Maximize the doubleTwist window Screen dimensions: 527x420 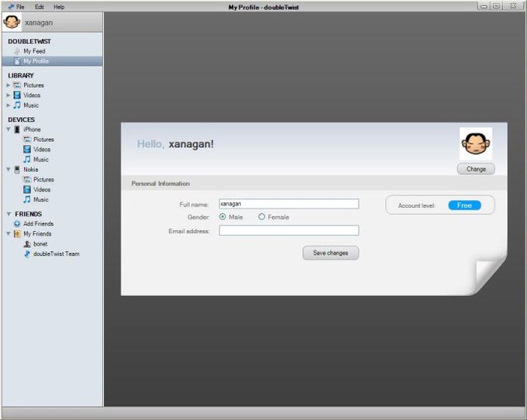(x=496, y=6)
